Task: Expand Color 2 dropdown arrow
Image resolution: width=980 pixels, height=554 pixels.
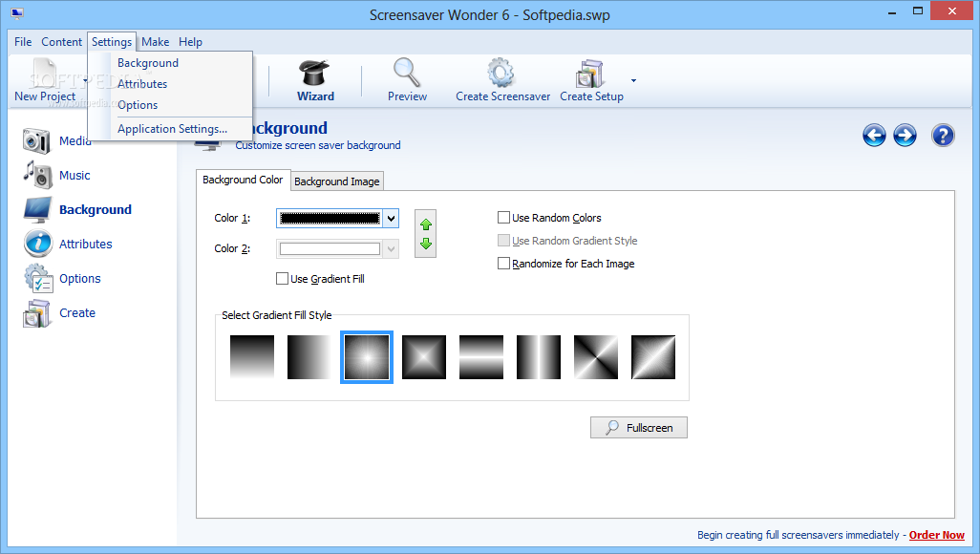Action: pyautogui.click(x=391, y=249)
